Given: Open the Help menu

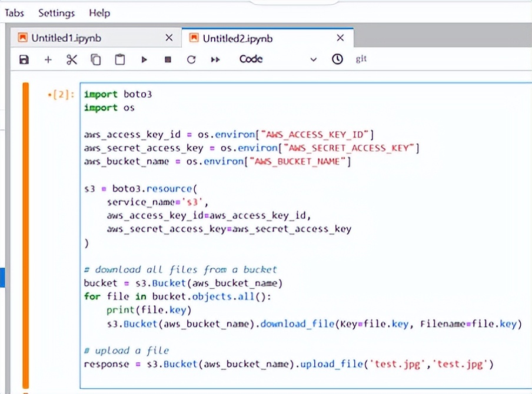Looking at the screenshot, I should (x=99, y=12).
